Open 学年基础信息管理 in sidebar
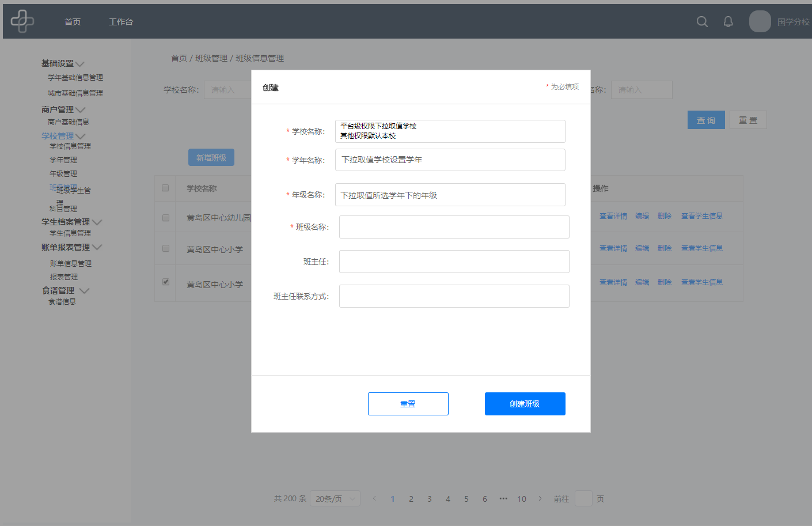Screen dimensions: 812x526 75,78
